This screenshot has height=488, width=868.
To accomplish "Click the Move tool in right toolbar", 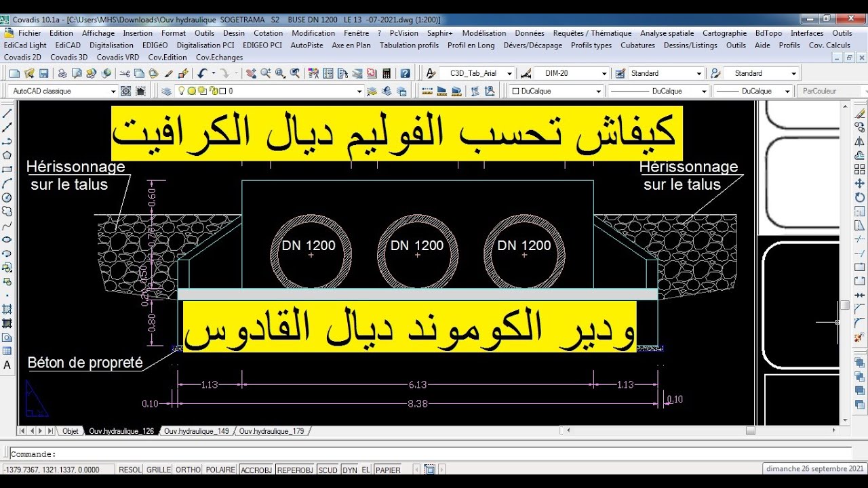I will (x=860, y=183).
